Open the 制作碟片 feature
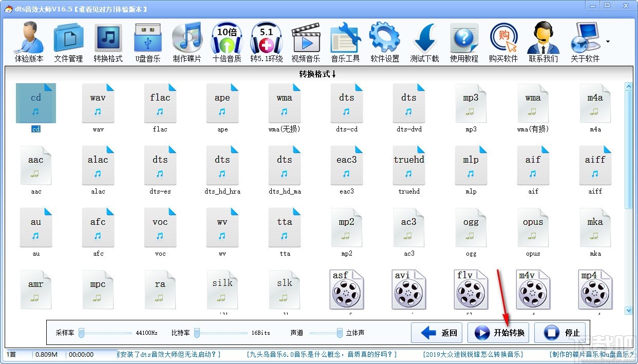Image resolution: width=638 pixels, height=364 pixels. click(x=187, y=41)
